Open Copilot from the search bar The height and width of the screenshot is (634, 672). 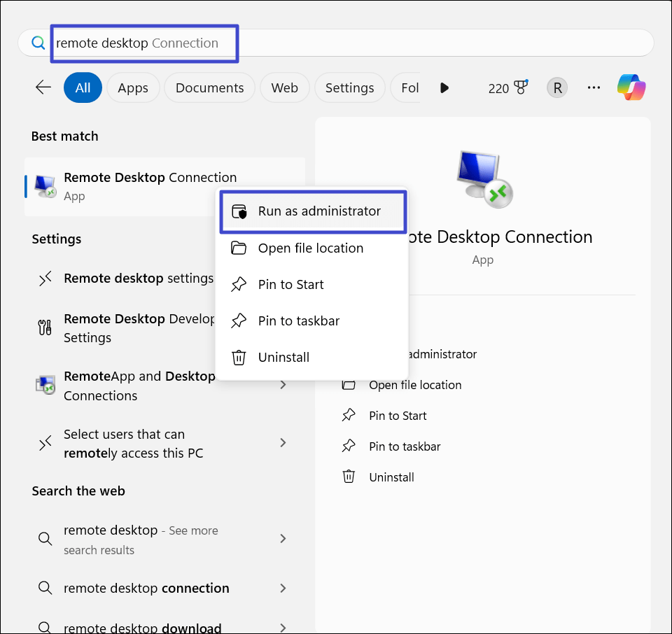point(631,87)
